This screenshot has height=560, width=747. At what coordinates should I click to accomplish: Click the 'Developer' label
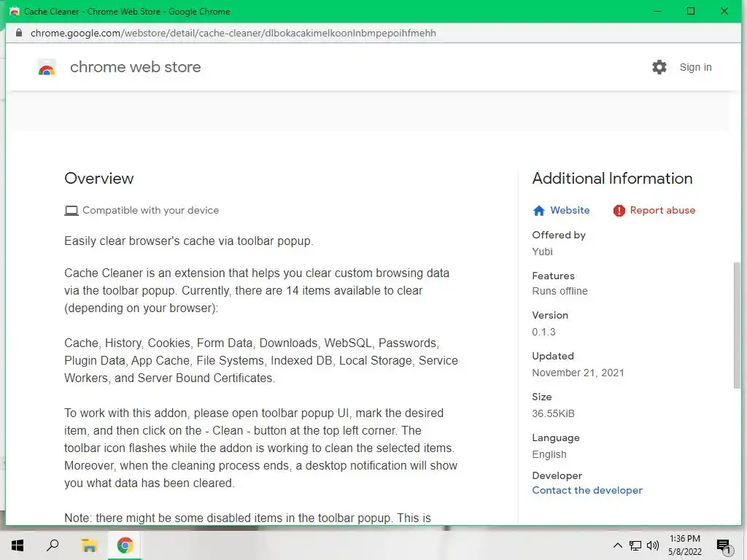pos(557,475)
